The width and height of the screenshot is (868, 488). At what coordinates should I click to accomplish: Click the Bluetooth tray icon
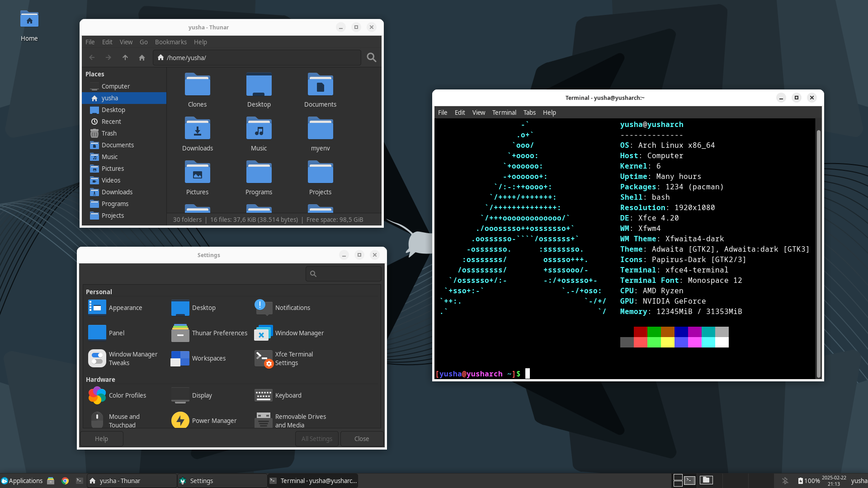click(785, 480)
